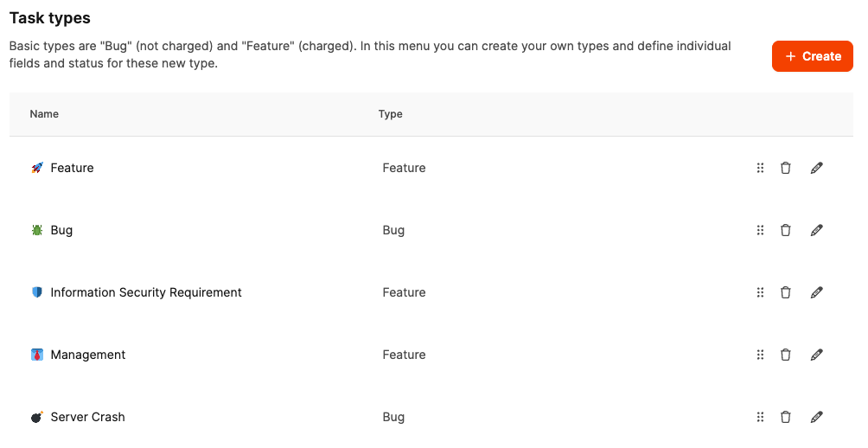The height and width of the screenshot is (448, 868).
Task: Delete Information Security Requirement type
Action: (785, 292)
